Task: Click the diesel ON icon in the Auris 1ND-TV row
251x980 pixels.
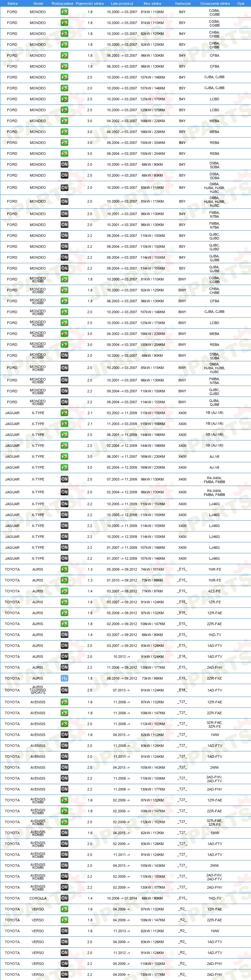Action: click(x=65, y=634)
